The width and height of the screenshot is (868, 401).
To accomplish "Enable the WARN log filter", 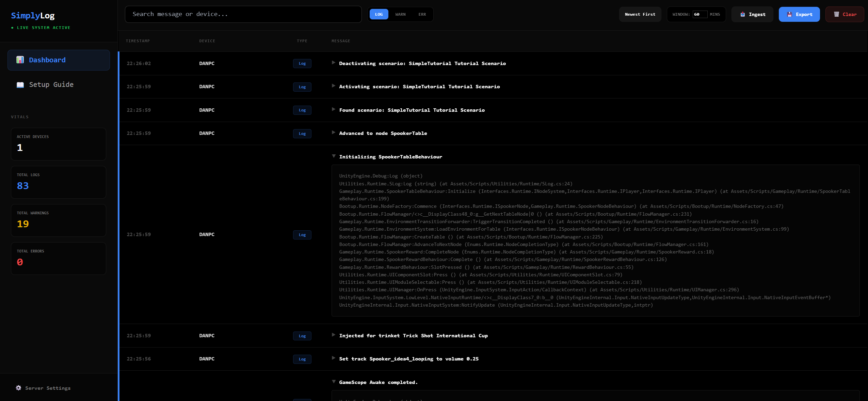I will [x=400, y=14].
